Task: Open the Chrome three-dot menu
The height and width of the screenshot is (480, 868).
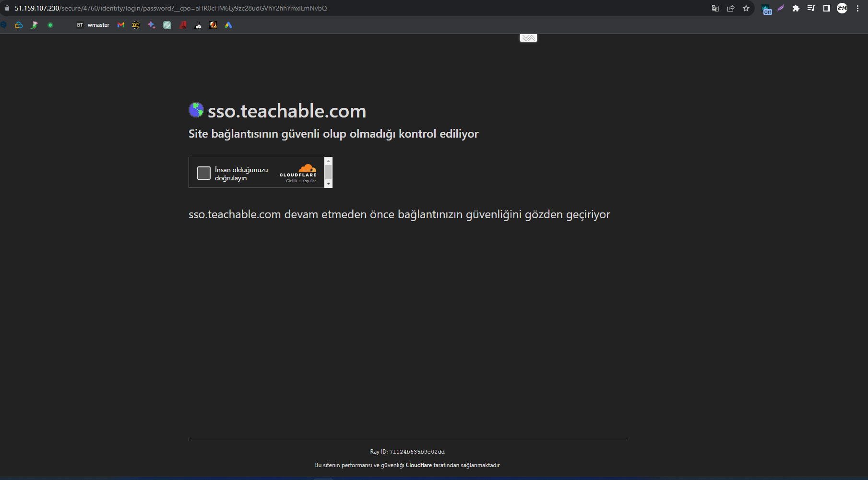Action: point(857,8)
